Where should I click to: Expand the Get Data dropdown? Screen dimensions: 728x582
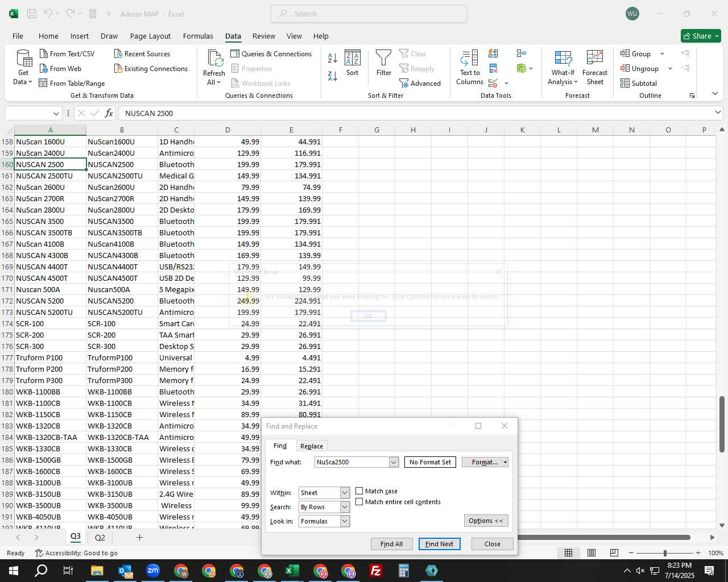23,82
